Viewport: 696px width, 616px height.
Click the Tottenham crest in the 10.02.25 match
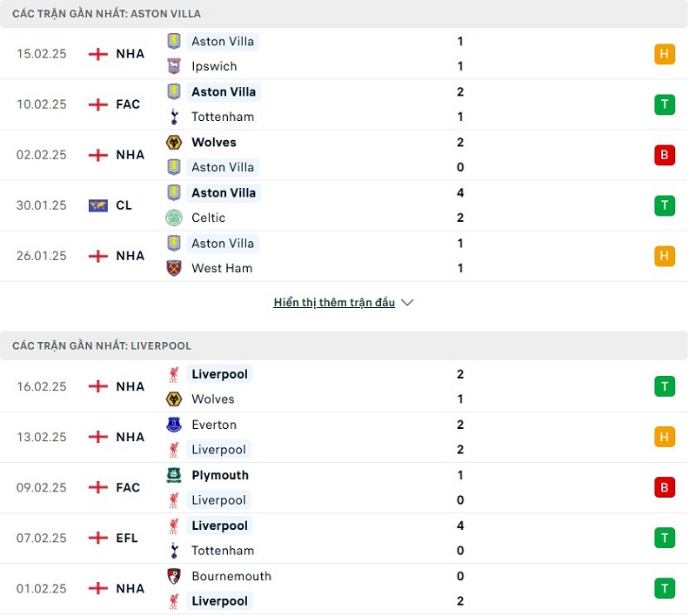pos(174,117)
